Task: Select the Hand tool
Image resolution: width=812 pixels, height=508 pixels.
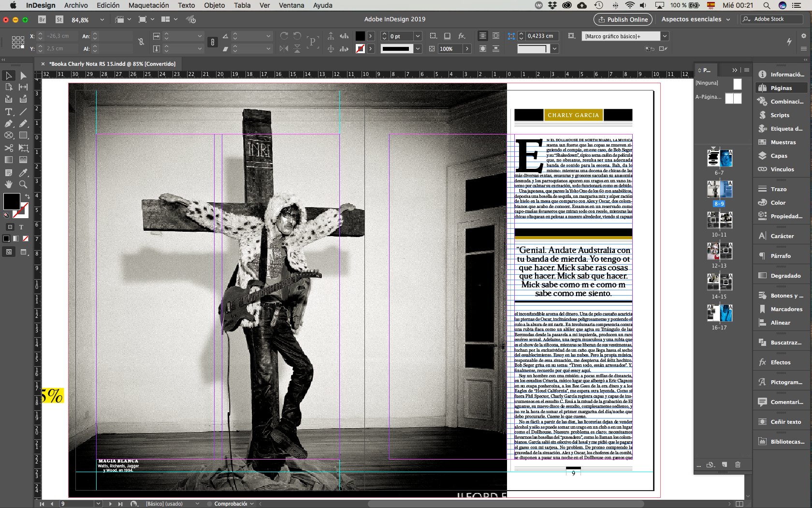Action: [9, 184]
